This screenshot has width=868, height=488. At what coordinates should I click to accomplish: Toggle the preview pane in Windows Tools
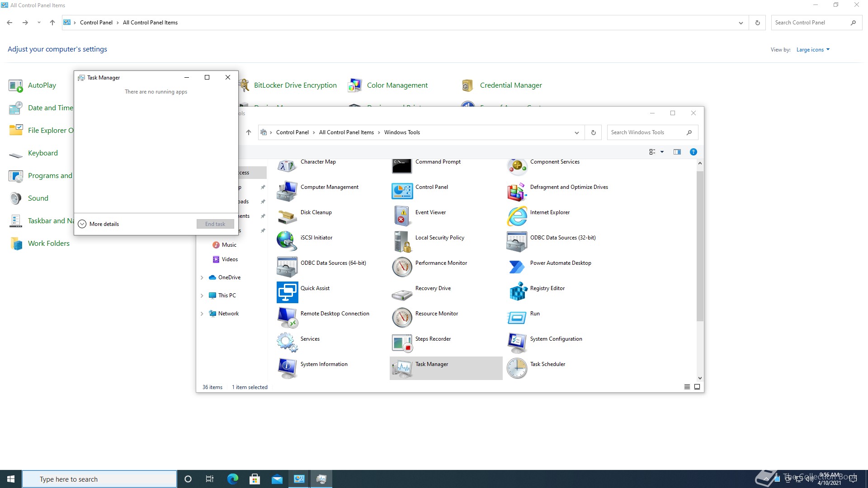pos(677,152)
